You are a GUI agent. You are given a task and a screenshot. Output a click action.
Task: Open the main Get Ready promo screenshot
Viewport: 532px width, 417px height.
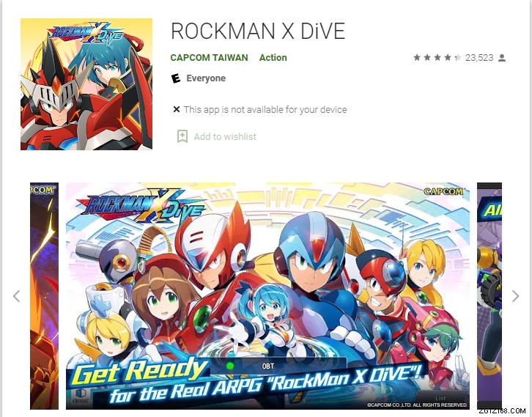click(267, 296)
